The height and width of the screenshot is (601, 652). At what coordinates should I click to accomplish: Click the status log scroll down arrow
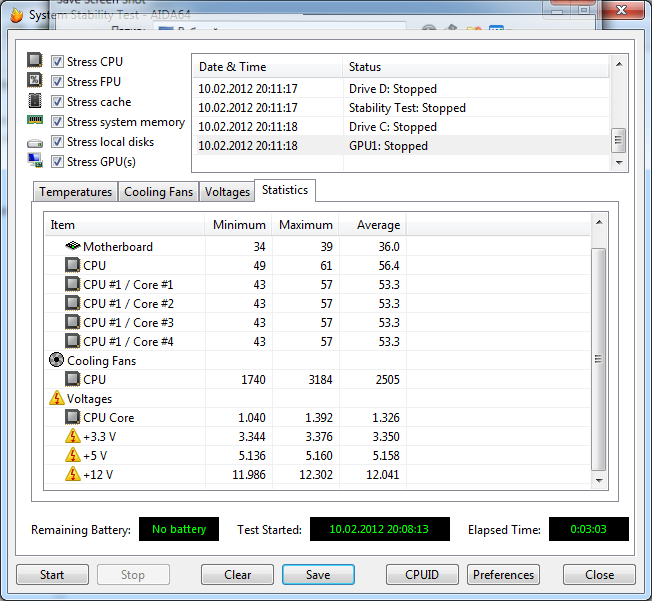619,162
